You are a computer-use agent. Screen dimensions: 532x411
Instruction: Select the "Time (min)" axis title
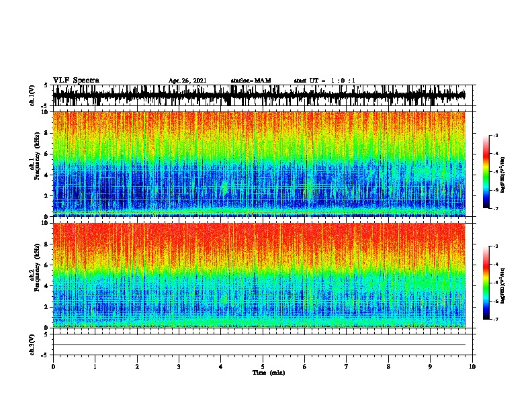point(269,373)
